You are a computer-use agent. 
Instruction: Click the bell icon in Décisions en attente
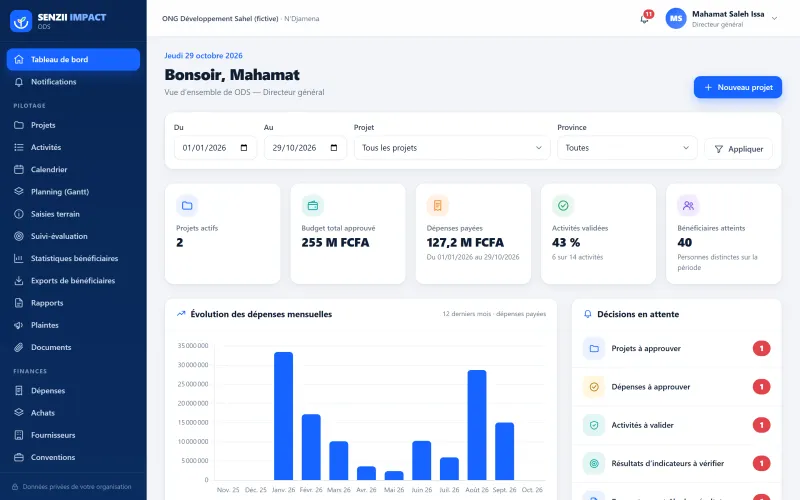click(x=588, y=314)
